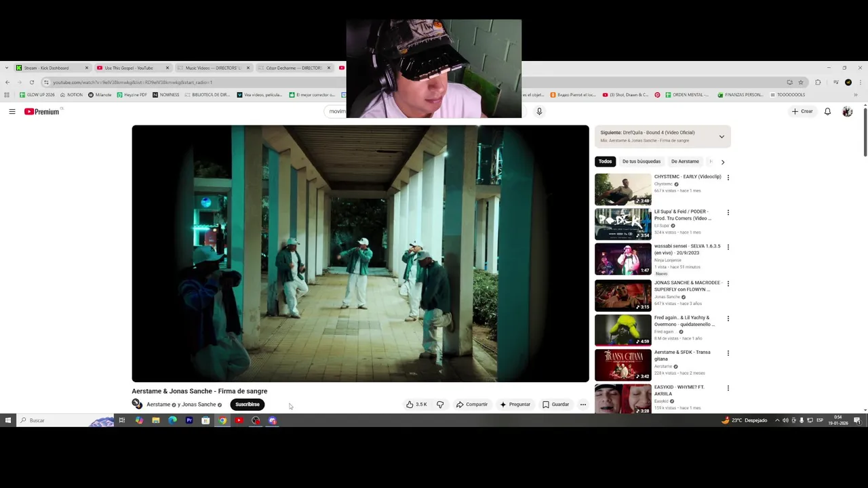Open wassabi sensei SELVA thumbnail
The height and width of the screenshot is (488, 868).
coord(623,260)
